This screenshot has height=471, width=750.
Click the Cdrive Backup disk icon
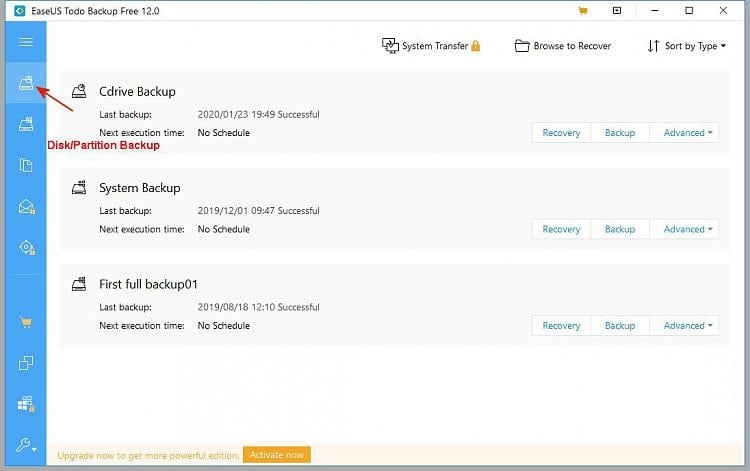(x=79, y=91)
